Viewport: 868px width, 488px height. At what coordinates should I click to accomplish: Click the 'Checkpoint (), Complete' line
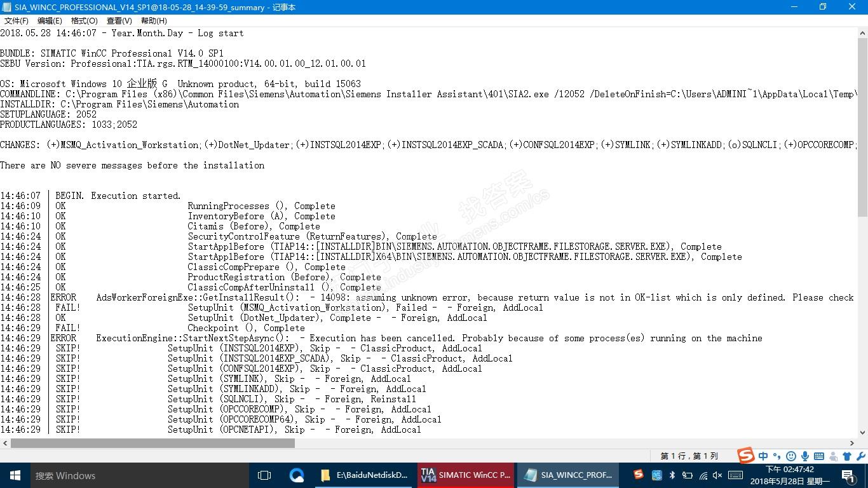coord(246,328)
